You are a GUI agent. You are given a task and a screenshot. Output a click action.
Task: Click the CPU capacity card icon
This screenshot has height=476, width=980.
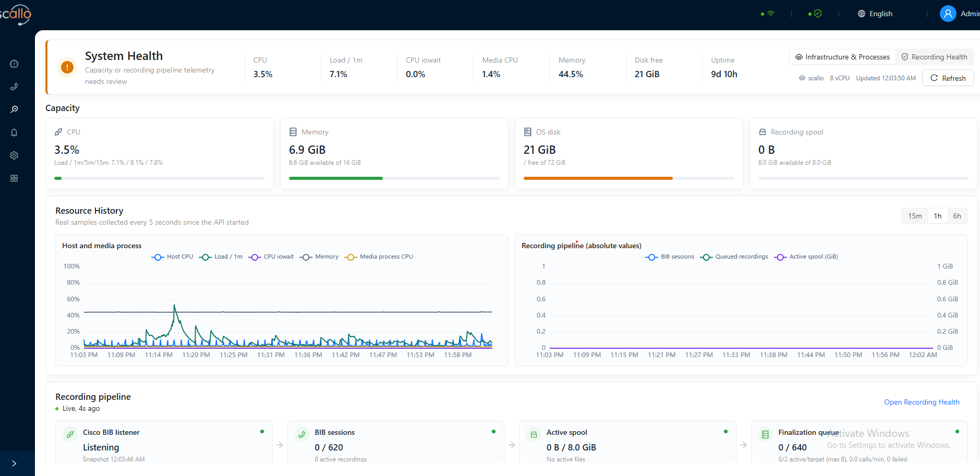(58, 132)
